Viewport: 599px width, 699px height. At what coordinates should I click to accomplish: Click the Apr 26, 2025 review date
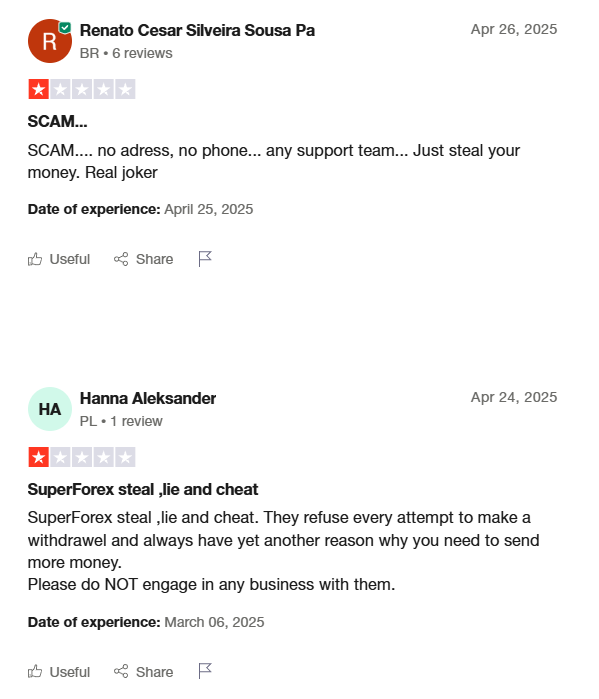514,29
